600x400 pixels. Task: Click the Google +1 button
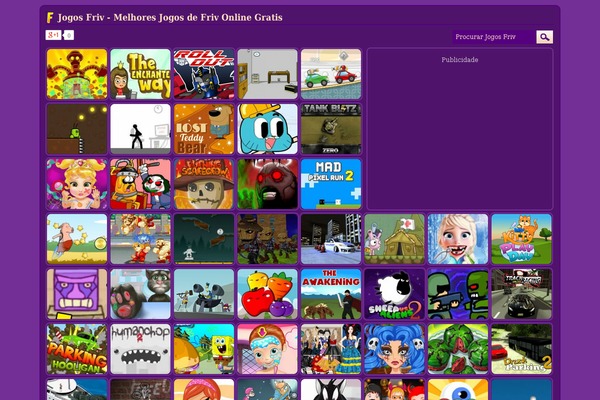(53, 35)
